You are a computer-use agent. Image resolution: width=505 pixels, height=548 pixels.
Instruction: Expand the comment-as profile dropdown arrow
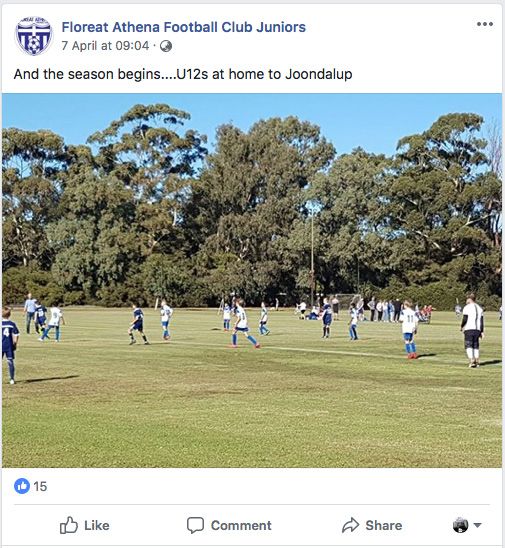477,525
